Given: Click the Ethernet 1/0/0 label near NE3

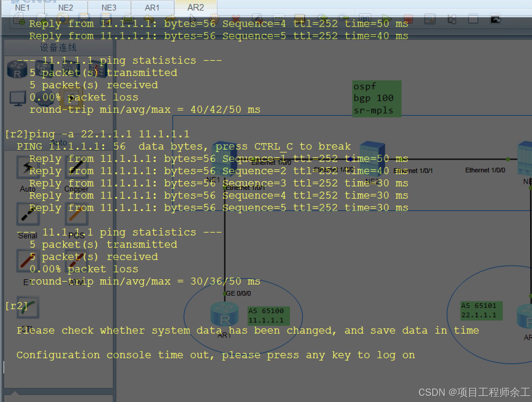Looking at the screenshot, I should pos(485,170).
